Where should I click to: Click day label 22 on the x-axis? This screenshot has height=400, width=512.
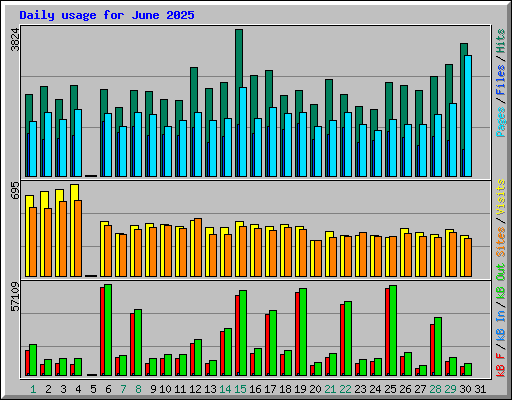[x=345, y=389]
